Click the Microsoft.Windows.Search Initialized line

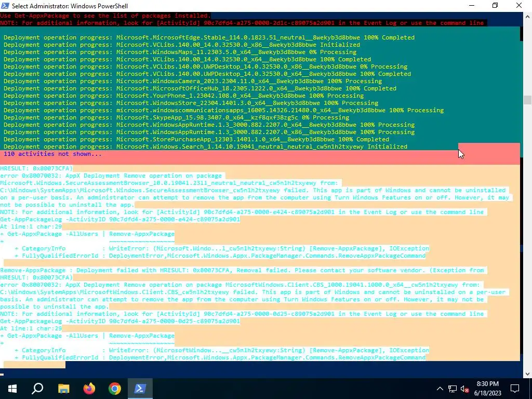[x=205, y=147]
